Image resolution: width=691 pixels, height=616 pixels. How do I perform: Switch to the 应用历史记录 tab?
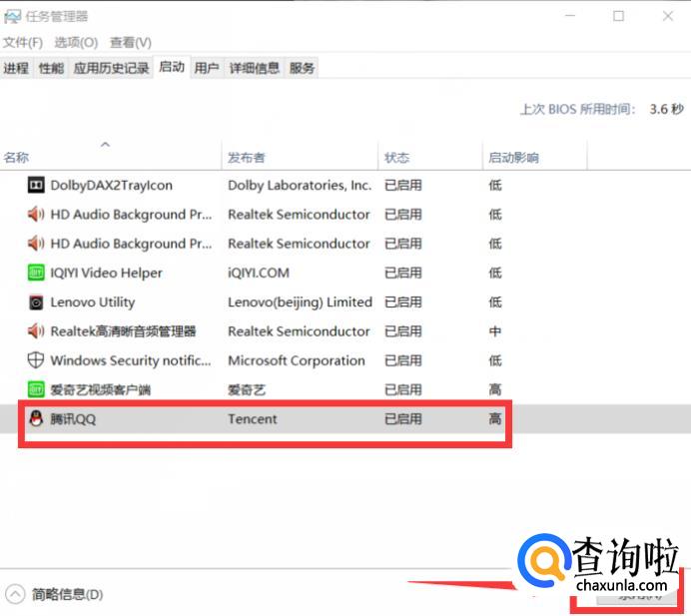pos(111,68)
